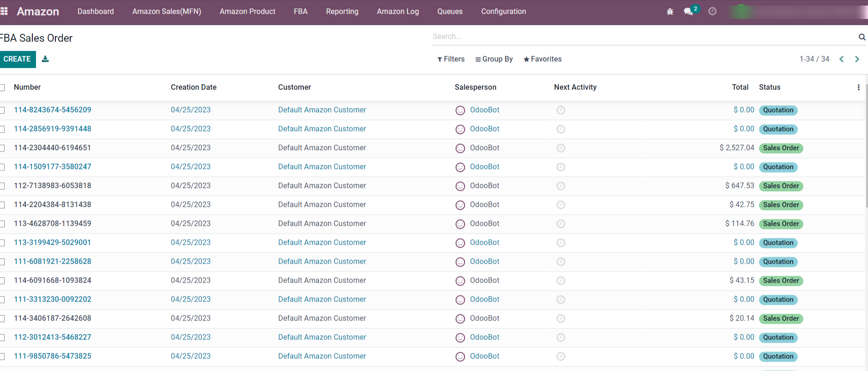This screenshot has width=868, height=371.
Task: Open the apps grid menu icon
Action: (x=4, y=11)
